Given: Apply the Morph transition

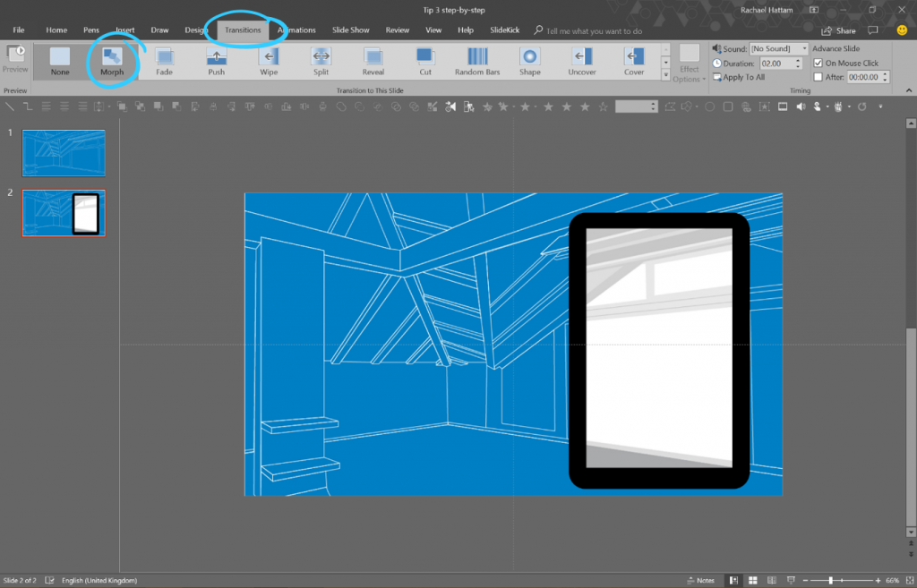Looking at the screenshot, I should click(111, 61).
